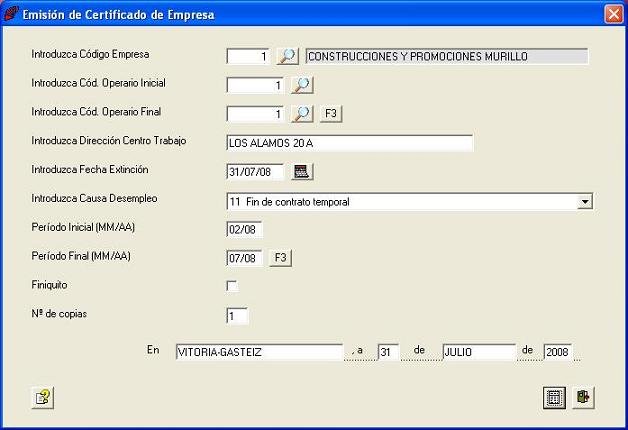
Task: Click the Nº de copias field
Action: tap(237, 316)
